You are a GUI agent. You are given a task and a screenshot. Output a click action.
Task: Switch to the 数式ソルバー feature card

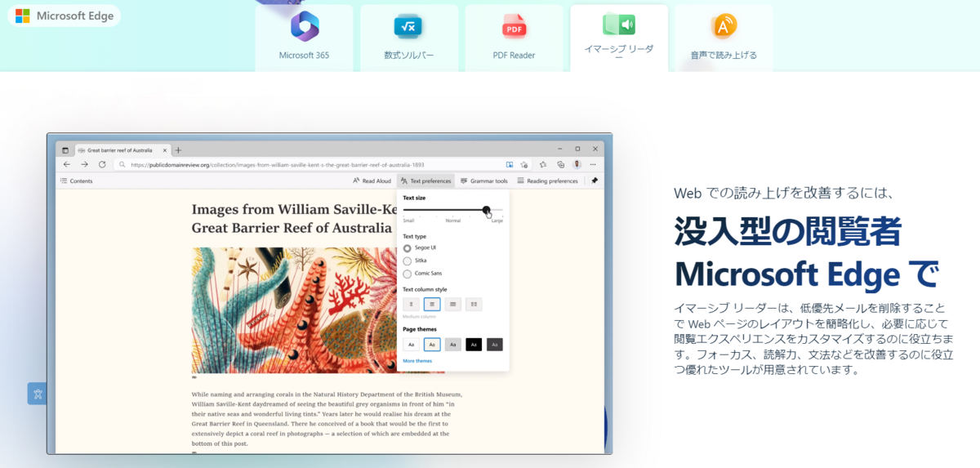click(409, 38)
